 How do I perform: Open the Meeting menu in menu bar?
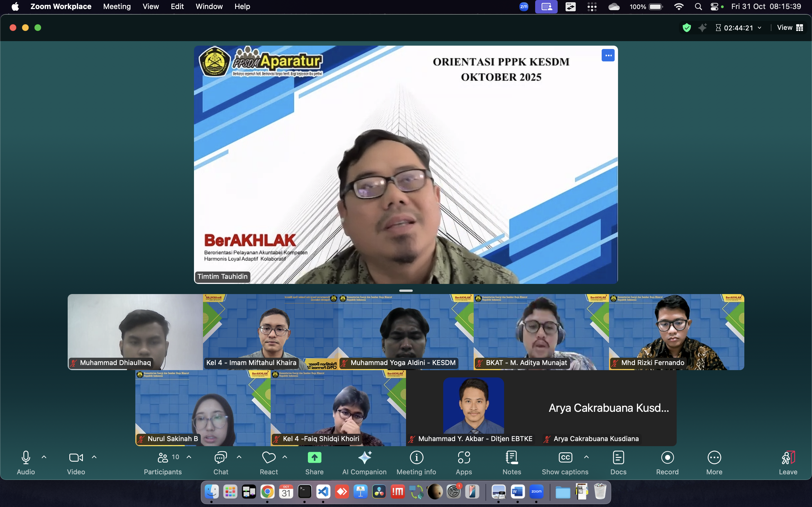click(117, 6)
